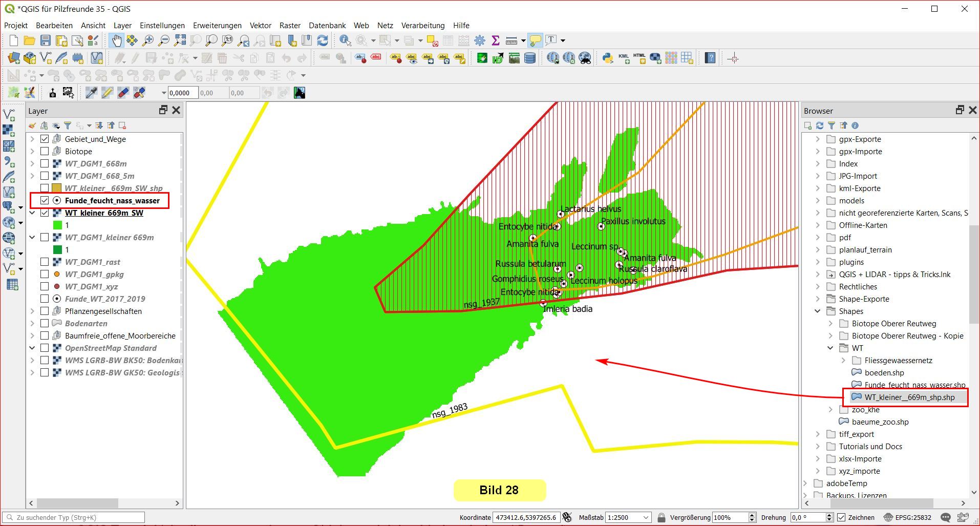Click the Refresh map canvas icon
Image resolution: width=980 pixels, height=526 pixels.
[x=323, y=40]
